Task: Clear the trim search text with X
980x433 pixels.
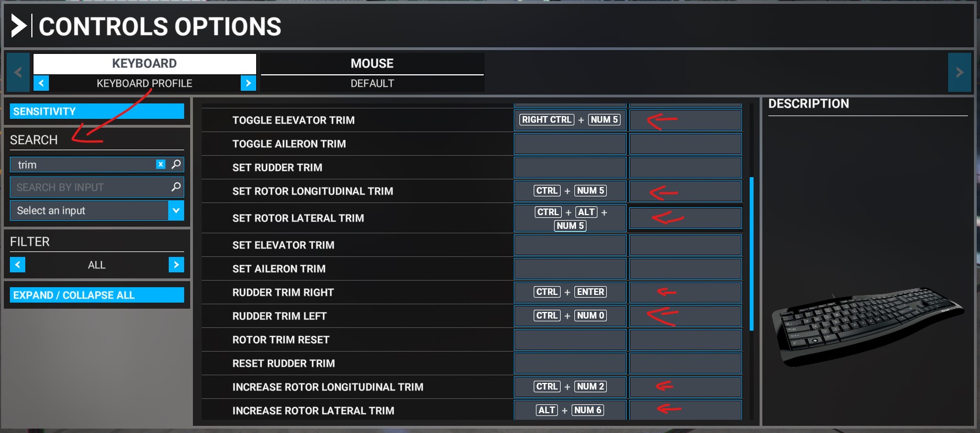Action: point(160,165)
